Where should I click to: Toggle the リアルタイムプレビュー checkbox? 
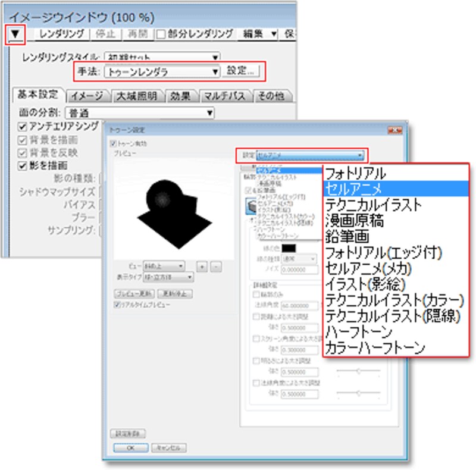coord(117,305)
